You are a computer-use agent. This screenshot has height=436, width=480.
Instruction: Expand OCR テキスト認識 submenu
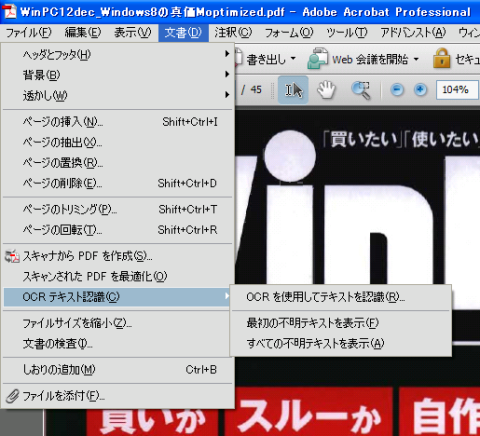coord(117,297)
